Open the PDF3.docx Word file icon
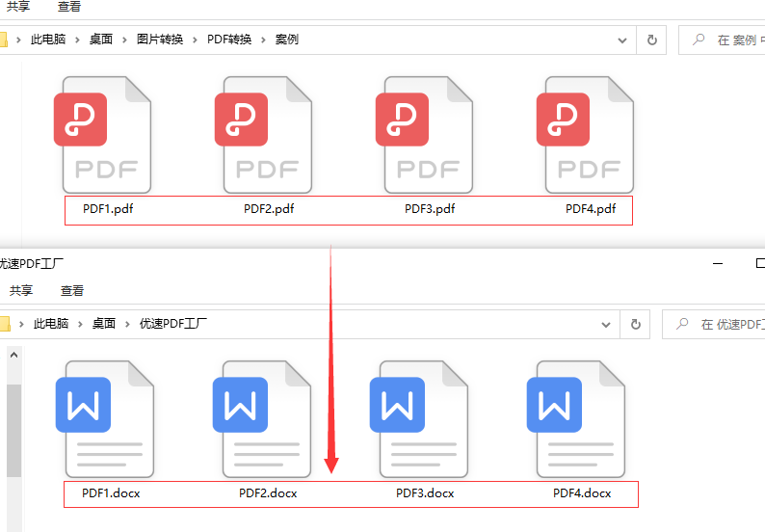 (x=419, y=419)
